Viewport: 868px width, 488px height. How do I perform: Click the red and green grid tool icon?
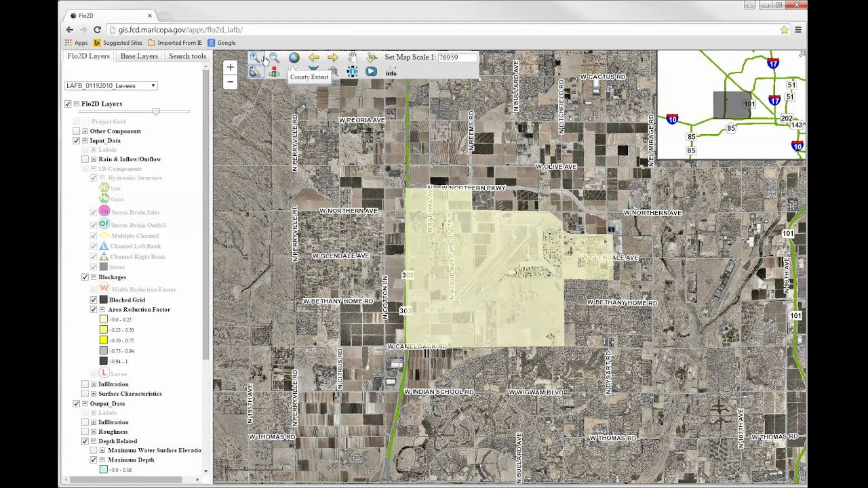point(274,72)
